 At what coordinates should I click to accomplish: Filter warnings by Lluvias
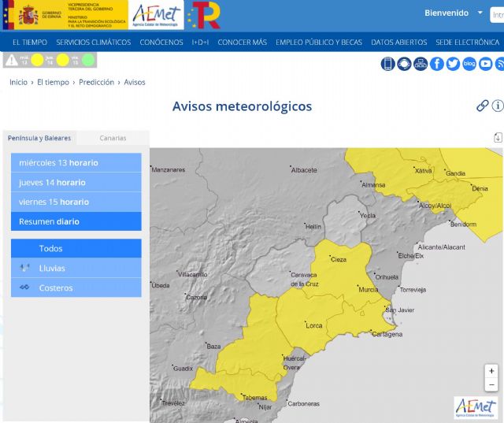52,268
